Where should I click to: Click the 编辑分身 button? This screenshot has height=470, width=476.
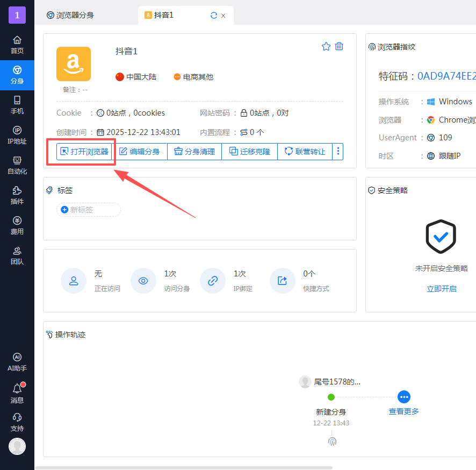coord(140,151)
